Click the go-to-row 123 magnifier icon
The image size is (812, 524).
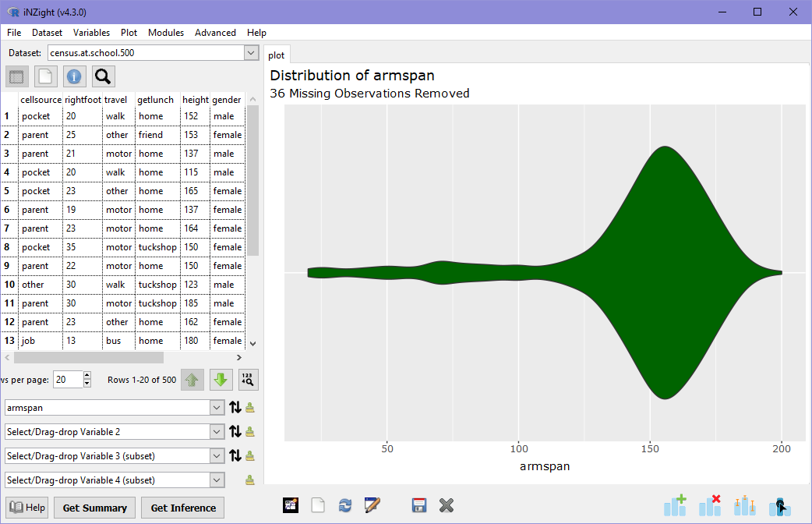point(248,380)
